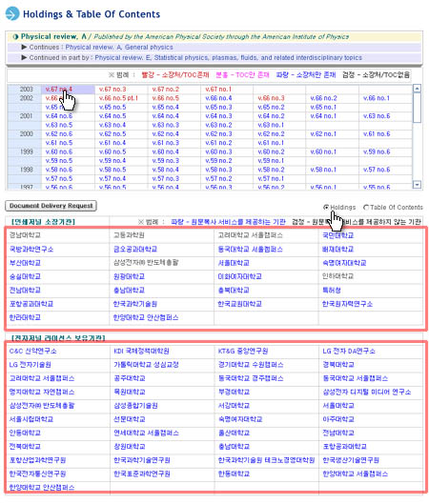
Task: Click 동국대학교 경주캠퍼스 license holder
Action: (251, 378)
